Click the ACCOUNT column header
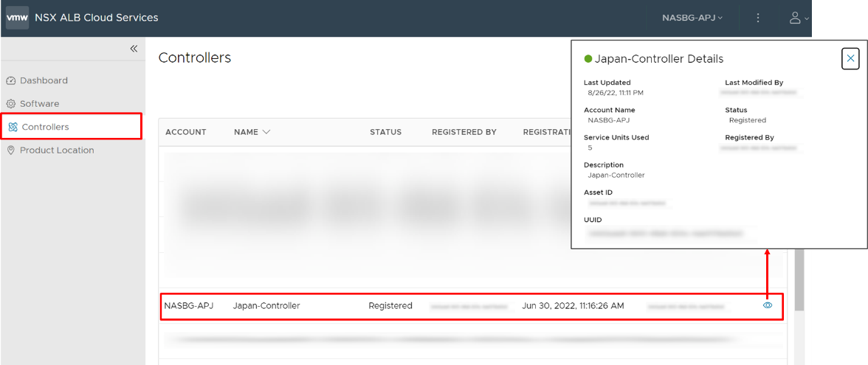 coord(185,132)
